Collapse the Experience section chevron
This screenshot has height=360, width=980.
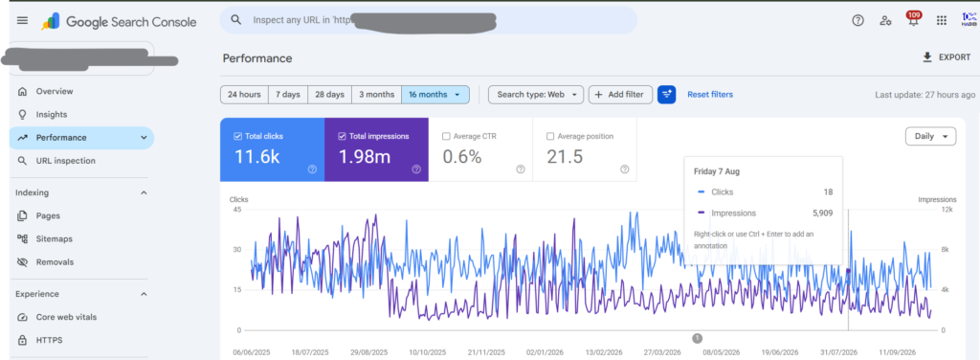pos(144,294)
